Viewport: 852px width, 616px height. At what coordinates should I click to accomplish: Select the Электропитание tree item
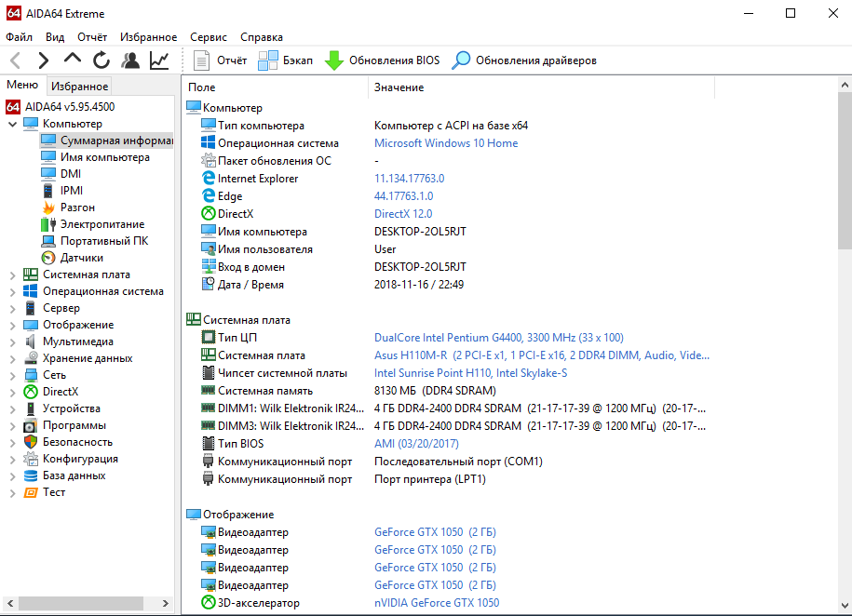pyautogui.click(x=93, y=224)
